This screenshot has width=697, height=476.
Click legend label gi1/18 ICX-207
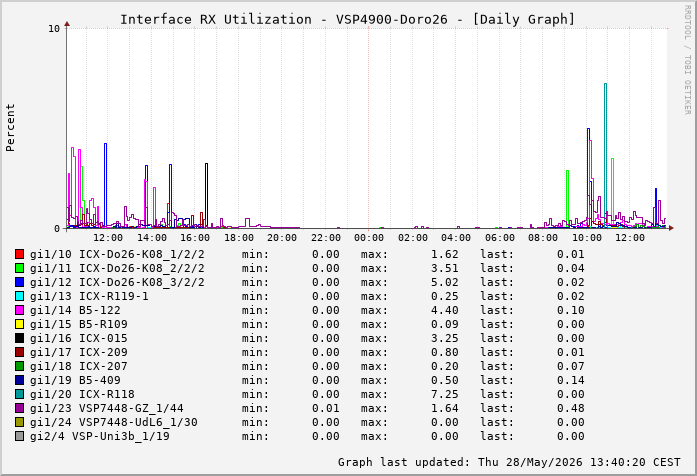79,366
